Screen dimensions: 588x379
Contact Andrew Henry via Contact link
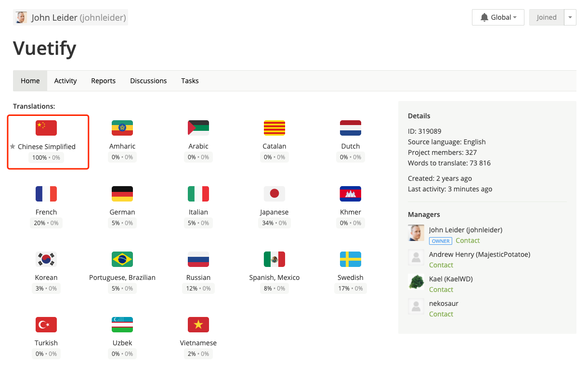coord(441,265)
